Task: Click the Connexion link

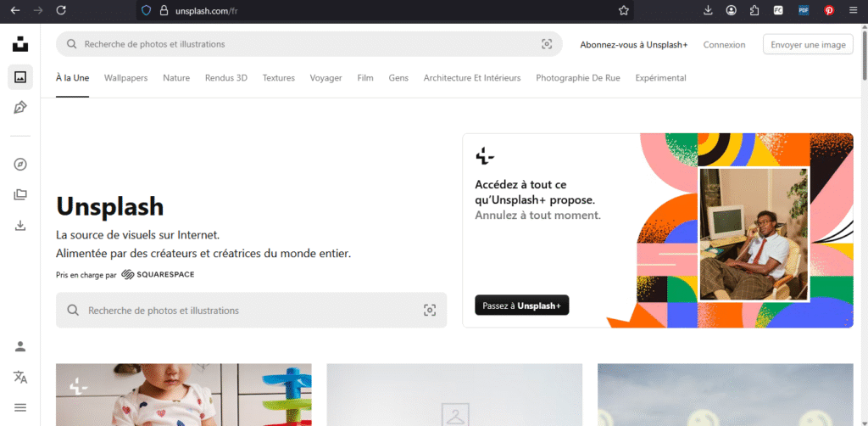Action: point(724,45)
